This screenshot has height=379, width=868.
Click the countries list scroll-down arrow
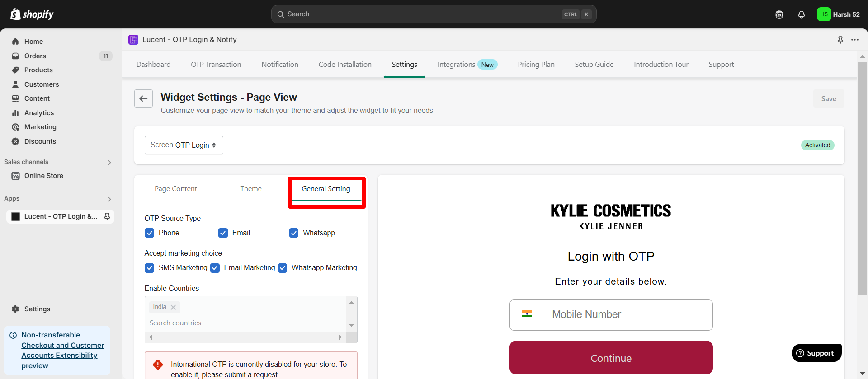(x=351, y=326)
